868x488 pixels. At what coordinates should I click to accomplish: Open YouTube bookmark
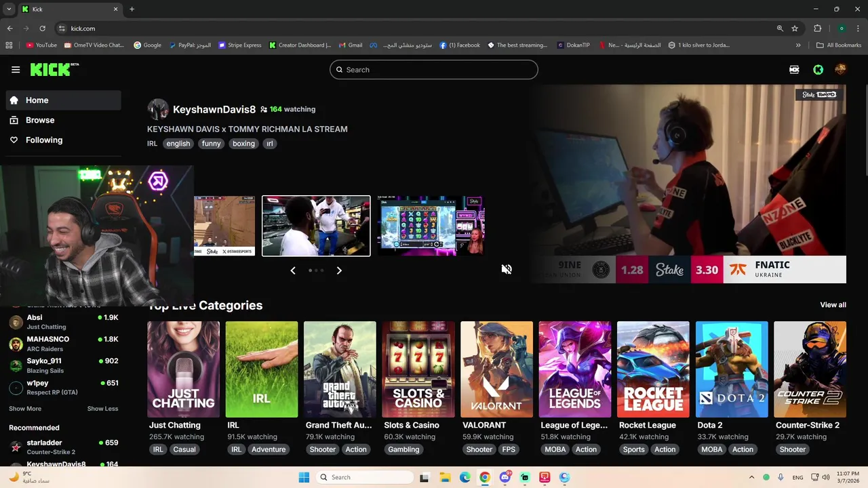coord(41,45)
